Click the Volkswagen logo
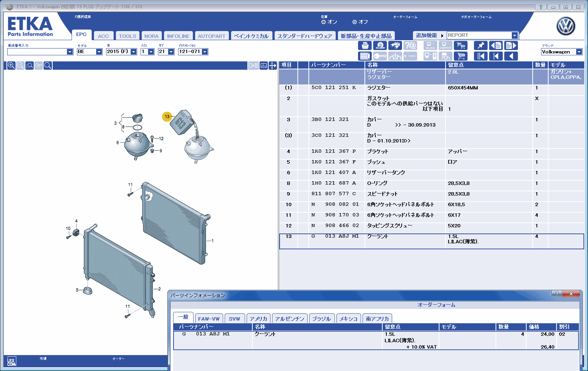This screenshot has height=371, width=588. [x=566, y=26]
